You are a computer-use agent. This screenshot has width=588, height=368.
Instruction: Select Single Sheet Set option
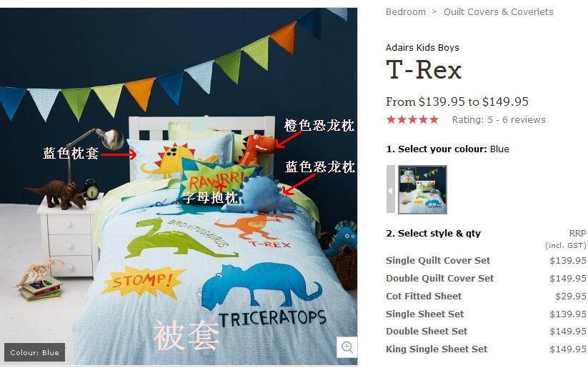[x=425, y=314]
